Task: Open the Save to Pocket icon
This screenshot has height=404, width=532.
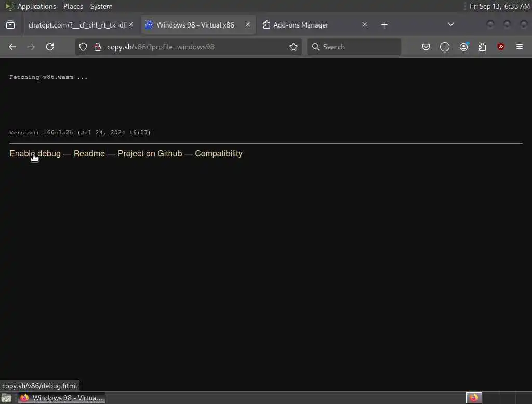Action: point(426,47)
